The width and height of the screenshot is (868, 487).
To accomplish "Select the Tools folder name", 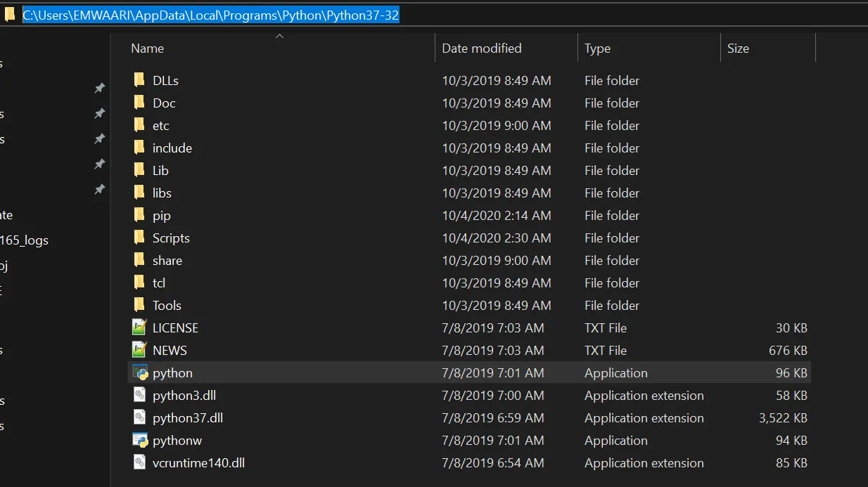I will point(167,306).
